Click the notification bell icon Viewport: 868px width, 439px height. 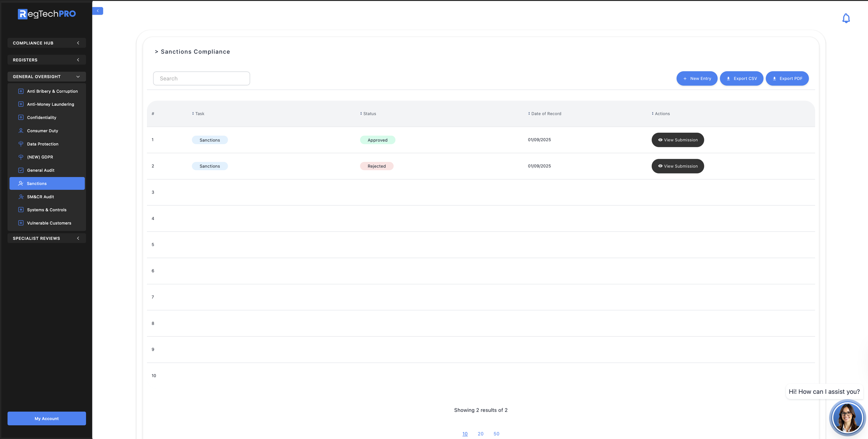846,18
